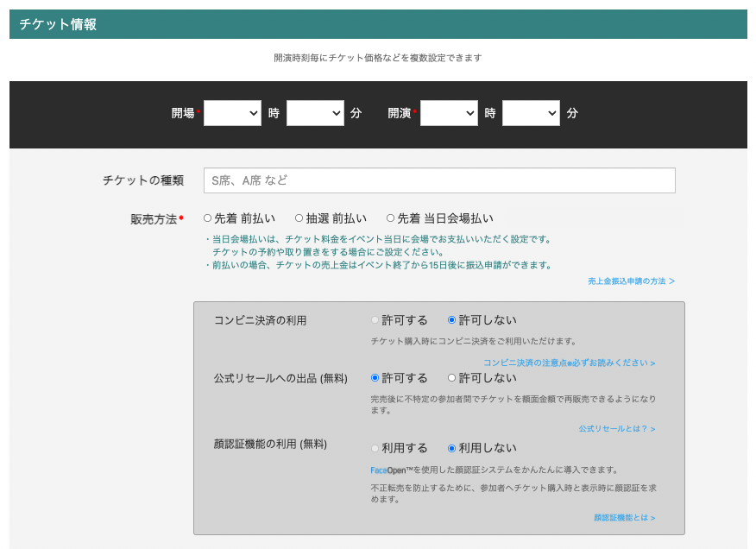Screen dimensions: 756x549
Task: Select 先着 当日会場払い sales method
Action: tap(391, 218)
